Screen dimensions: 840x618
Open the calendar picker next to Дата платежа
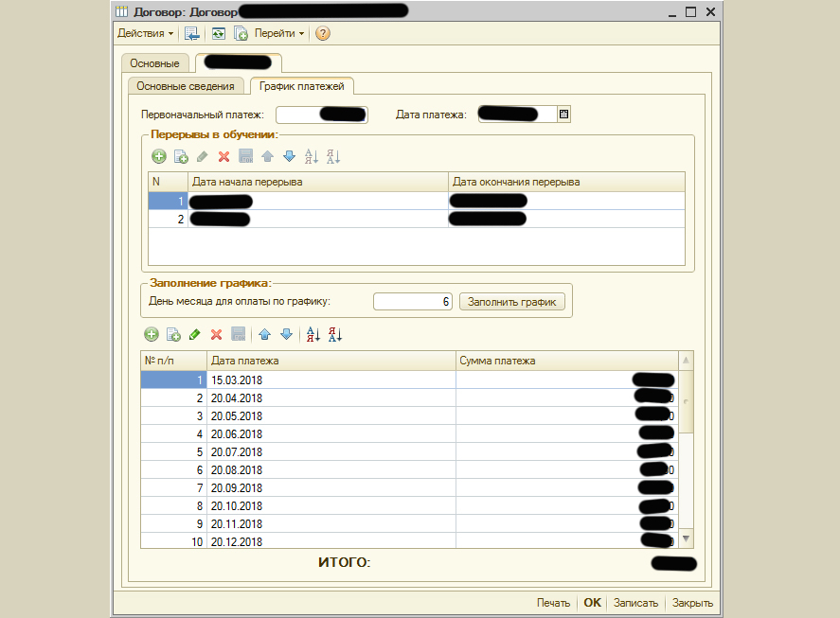pyautogui.click(x=563, y=115)
